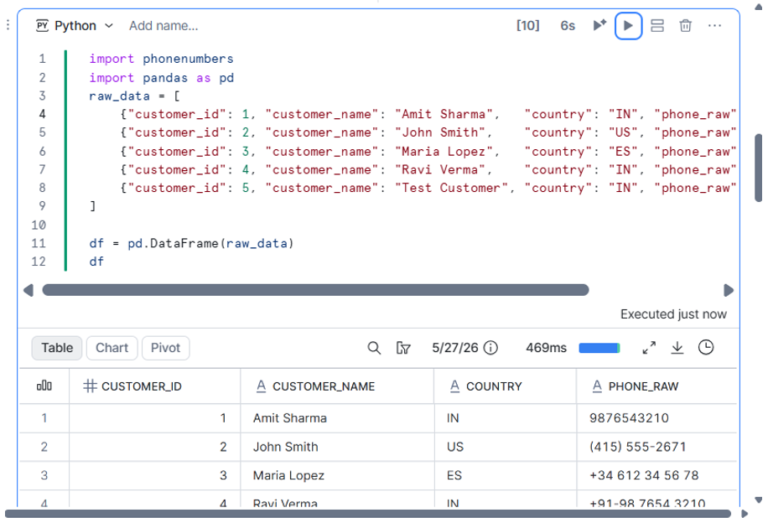This screenshot has width=768, height=518.
Task: Expand results table to fullscreen
Action: (x=649, y=348)
